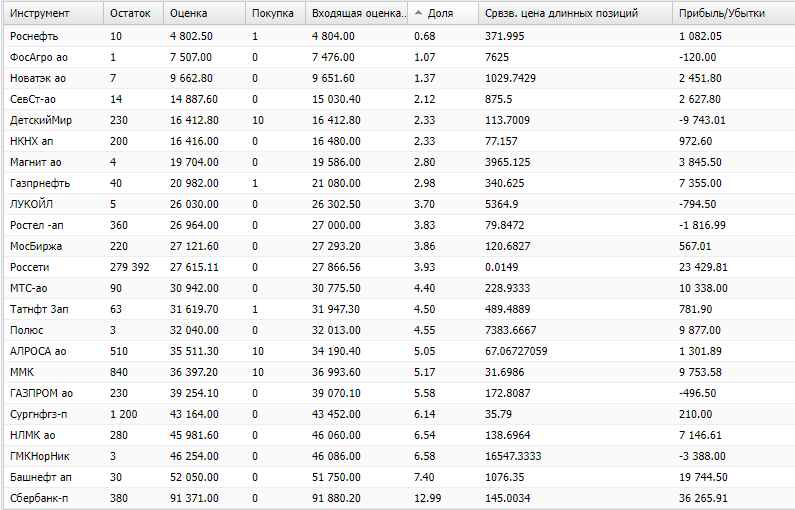Select the ГМКНорНик instrument

tap(40, 456)
